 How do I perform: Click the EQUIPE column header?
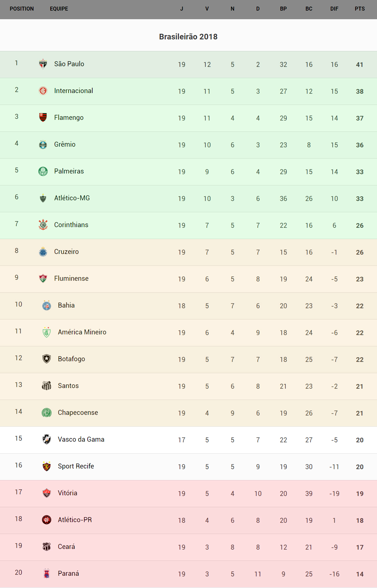coord(59,9)
